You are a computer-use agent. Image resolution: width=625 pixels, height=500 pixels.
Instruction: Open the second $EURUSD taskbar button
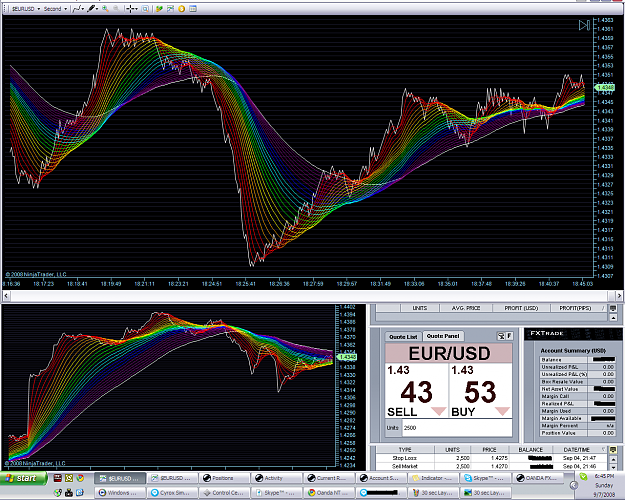pos(172,478)
